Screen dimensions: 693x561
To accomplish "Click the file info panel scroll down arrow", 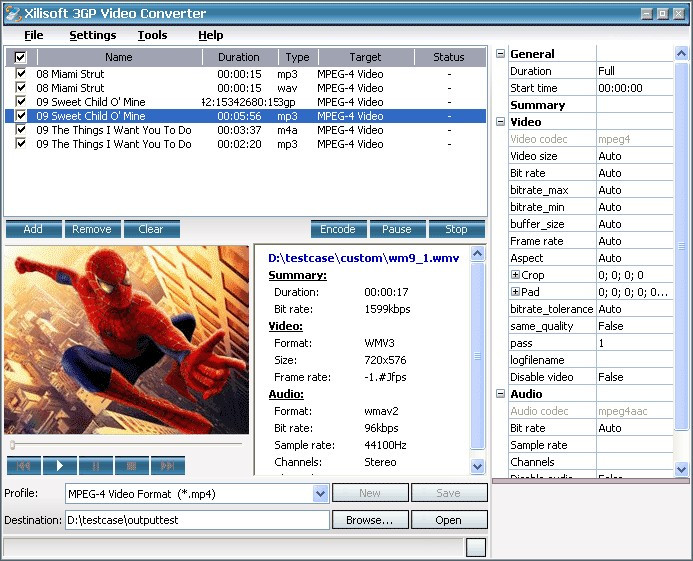I will tap(477, 466).
